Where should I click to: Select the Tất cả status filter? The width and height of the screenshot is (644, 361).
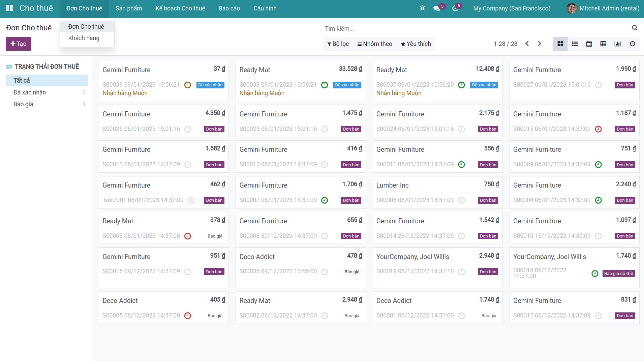(x=22, y=80)
